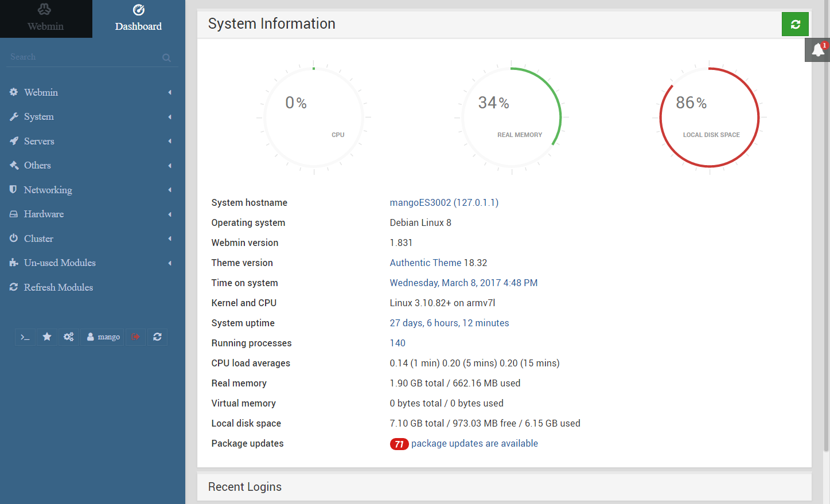830x504 pixels.
Task: Open favorites with the star icon
Action: coord(47,337)
